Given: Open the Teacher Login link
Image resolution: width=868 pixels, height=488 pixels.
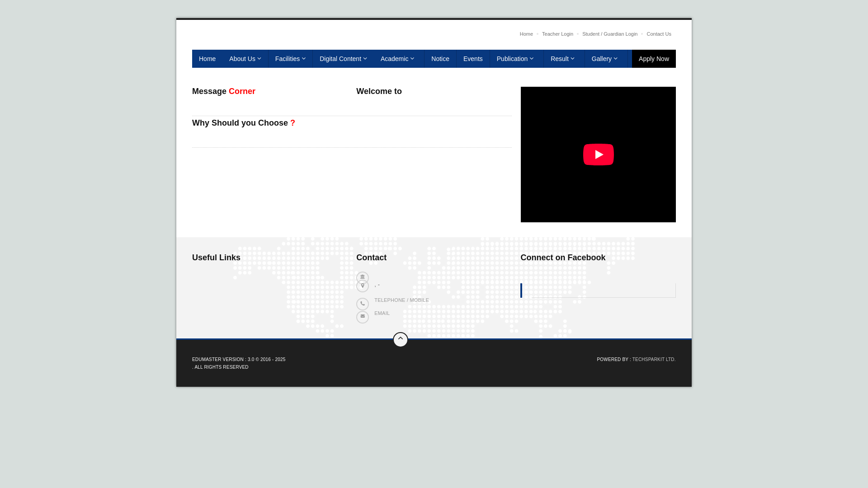Looking at the screenshot, I should tap(557, 34).
